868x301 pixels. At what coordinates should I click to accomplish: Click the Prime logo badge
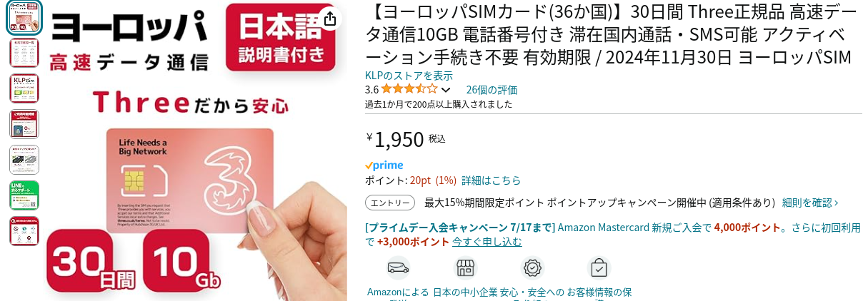coord(384,165)
